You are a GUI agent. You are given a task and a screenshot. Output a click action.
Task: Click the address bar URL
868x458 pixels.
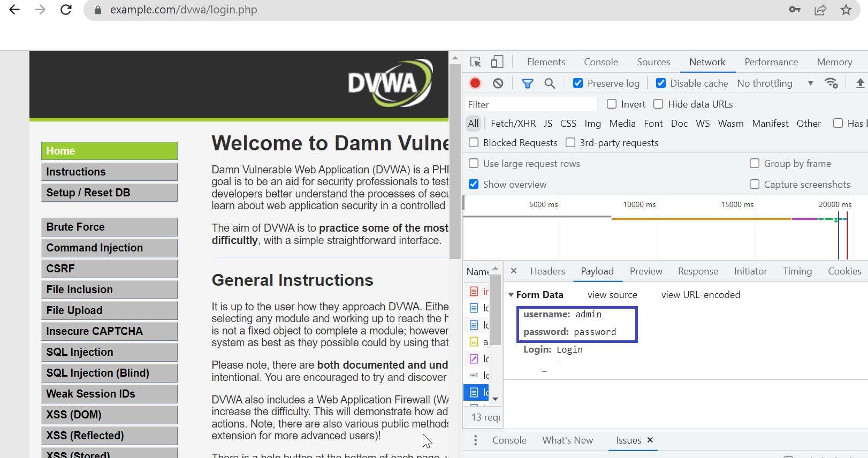pyautogui.click(x=184, y=10)
